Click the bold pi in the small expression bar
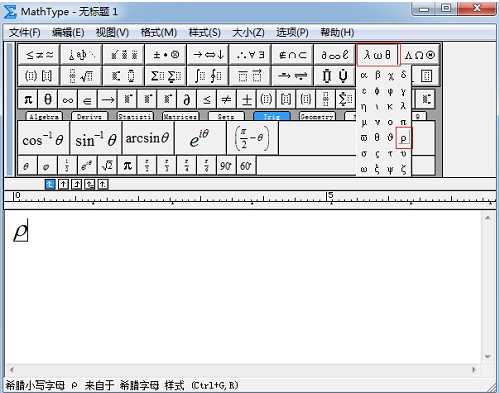499x393 pixels. tap(127, 165)
